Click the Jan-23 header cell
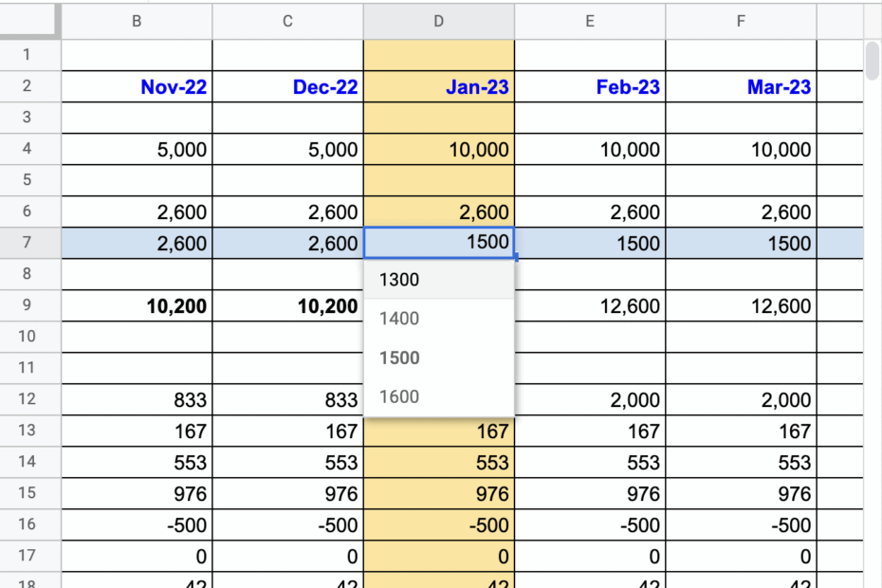 pyautogui.click(x=439, y=86)
